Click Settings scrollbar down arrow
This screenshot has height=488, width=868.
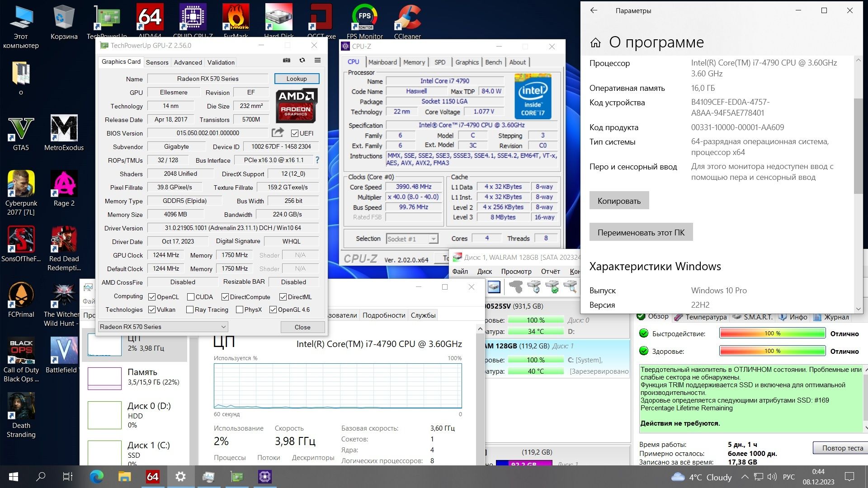click(x=859, y=309)
